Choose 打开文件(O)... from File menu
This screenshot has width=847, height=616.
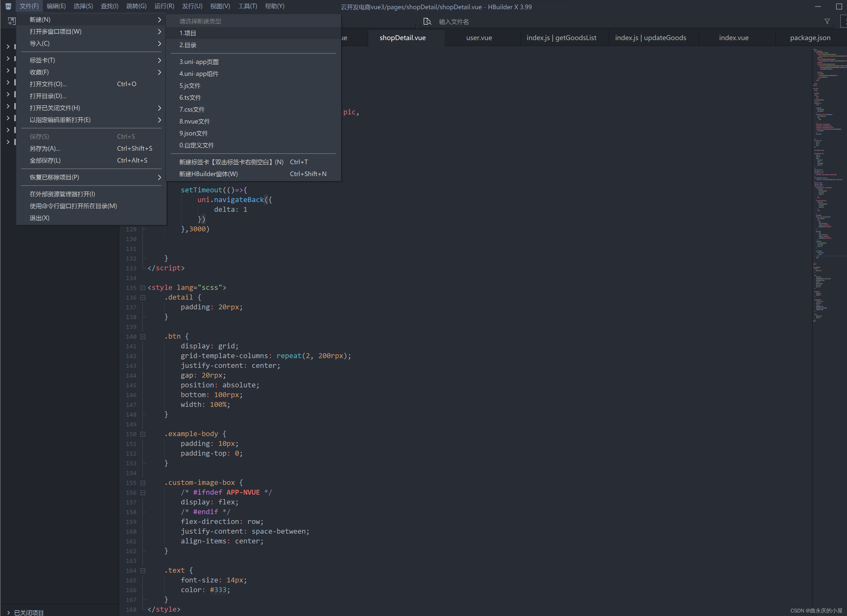(91, 84)
